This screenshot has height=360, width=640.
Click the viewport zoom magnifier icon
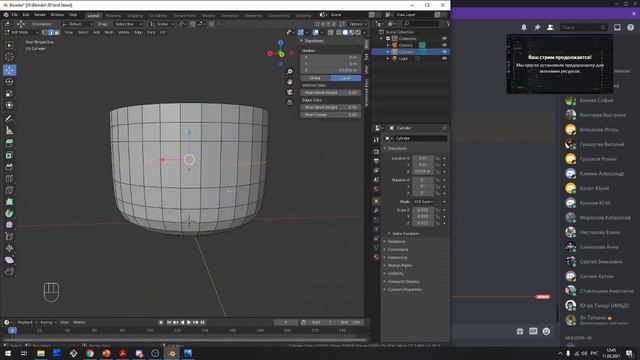pyautogui.click(x=290, y=71)
